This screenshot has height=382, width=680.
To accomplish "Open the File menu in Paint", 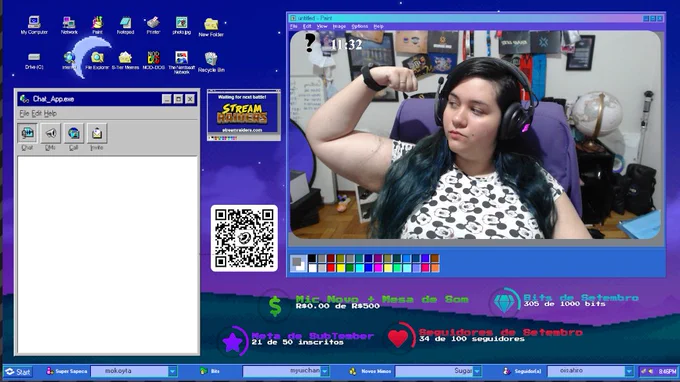I will [x=294, y=26].
